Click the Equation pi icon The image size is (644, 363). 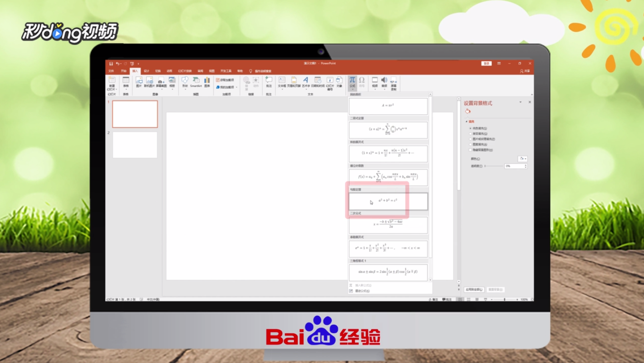pos(352,80)
